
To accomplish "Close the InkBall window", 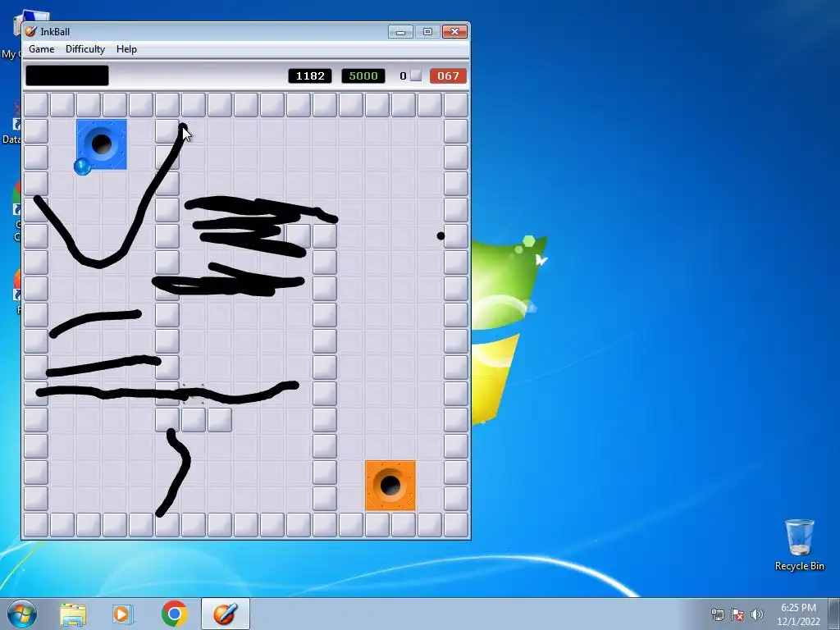I will coord(454,32).
